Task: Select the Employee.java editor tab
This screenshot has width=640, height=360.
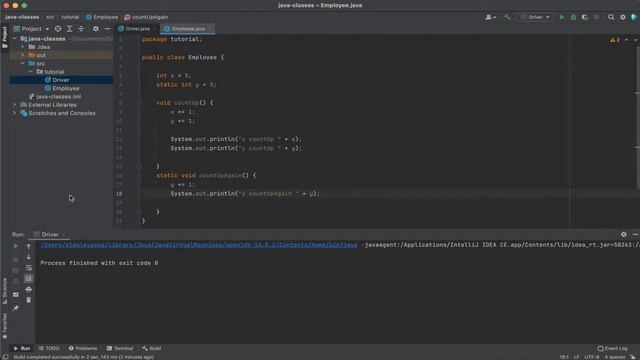Action: (187, 29)
